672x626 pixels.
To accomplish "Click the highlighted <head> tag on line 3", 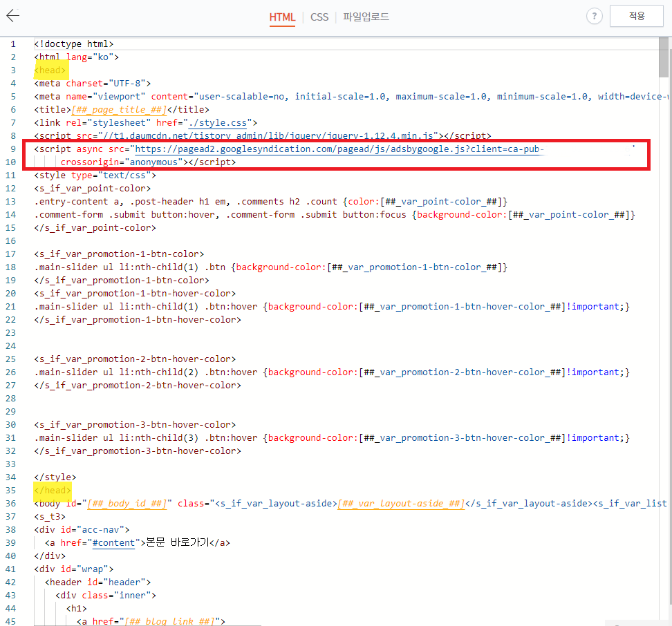I will [50, 70].
